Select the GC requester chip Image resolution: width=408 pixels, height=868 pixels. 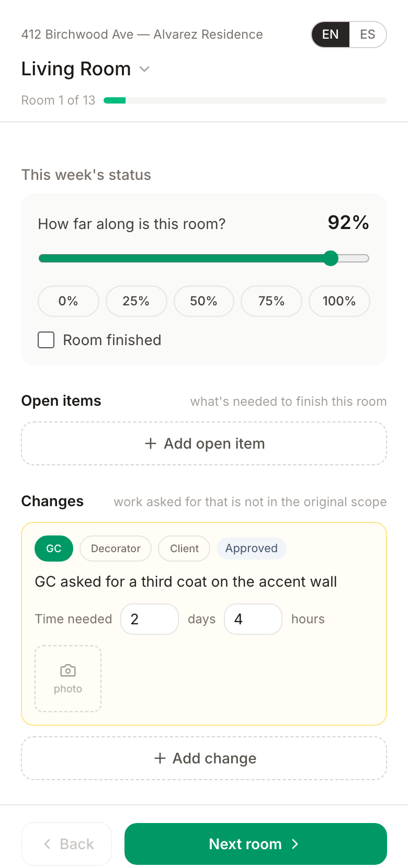tap(54, 549)
